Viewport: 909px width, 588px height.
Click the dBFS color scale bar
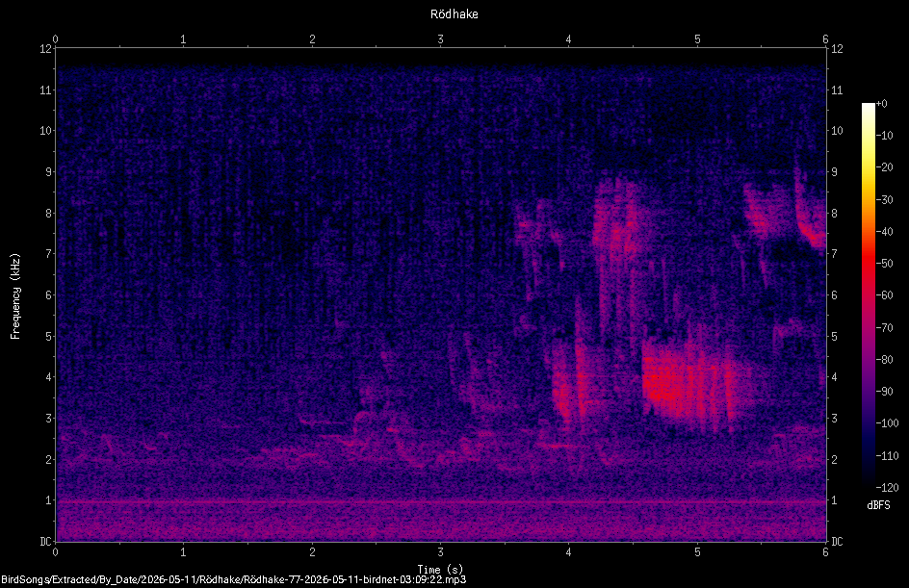(x=868, y=294)
